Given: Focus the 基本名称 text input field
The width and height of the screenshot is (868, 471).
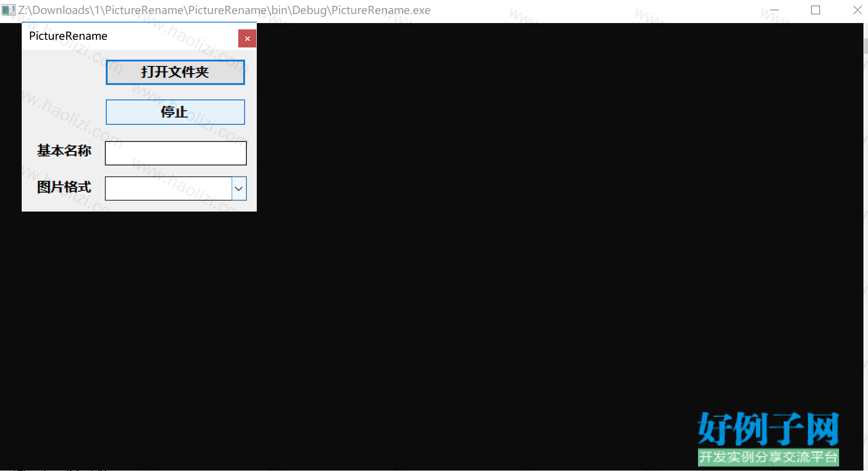Looking at the screenshot, I should pyautogui.click(x=176, y=153).
